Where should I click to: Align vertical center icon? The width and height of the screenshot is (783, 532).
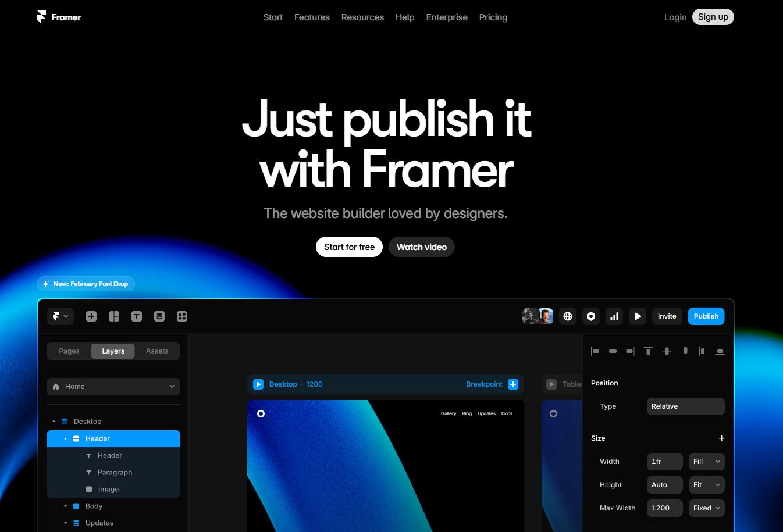[x=667, y=351]
